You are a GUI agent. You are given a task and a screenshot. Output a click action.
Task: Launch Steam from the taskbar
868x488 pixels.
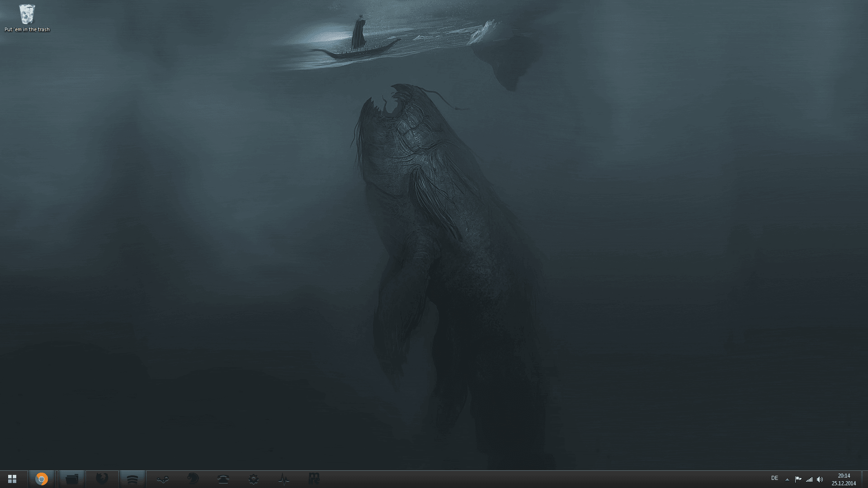(163, 479)
